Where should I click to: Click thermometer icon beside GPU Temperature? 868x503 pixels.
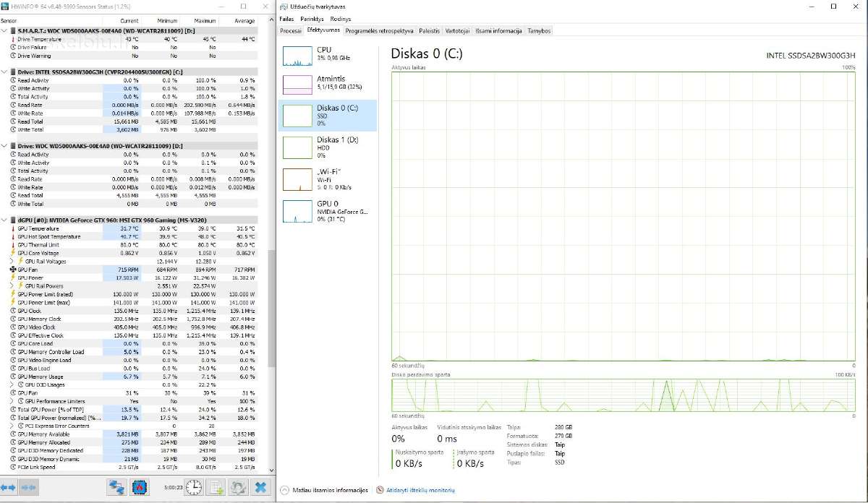pyautogui.click(x=13, y=228)
